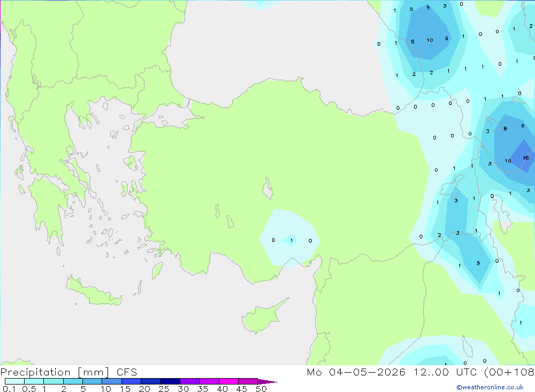Click the 25–30 mm navy legend swatch
The width and height of the screenshot is (535, 392).
[x=170, y=381]
